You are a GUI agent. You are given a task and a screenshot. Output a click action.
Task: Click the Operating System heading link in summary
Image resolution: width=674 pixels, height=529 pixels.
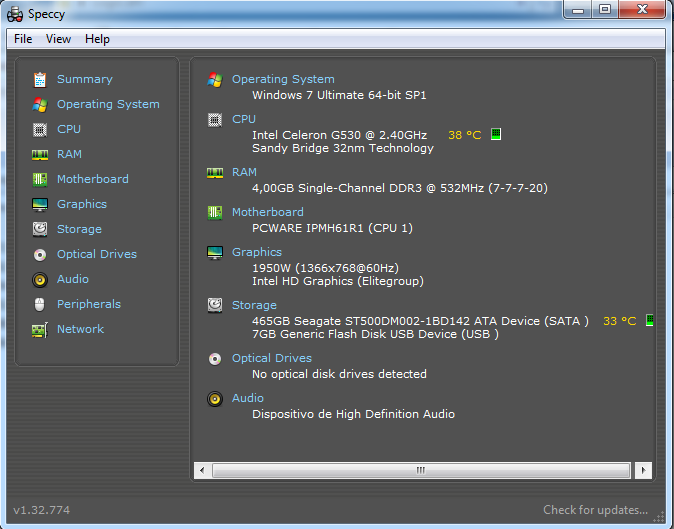pyautogui.click(x=283, y=80)
